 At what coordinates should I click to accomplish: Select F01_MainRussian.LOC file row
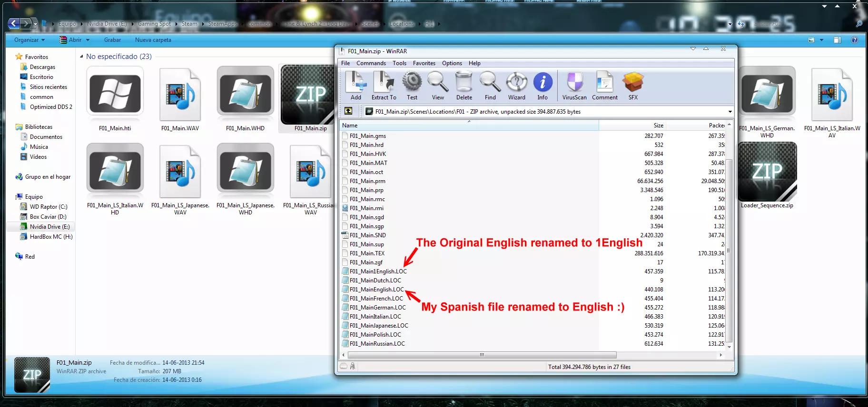[377, 344]
